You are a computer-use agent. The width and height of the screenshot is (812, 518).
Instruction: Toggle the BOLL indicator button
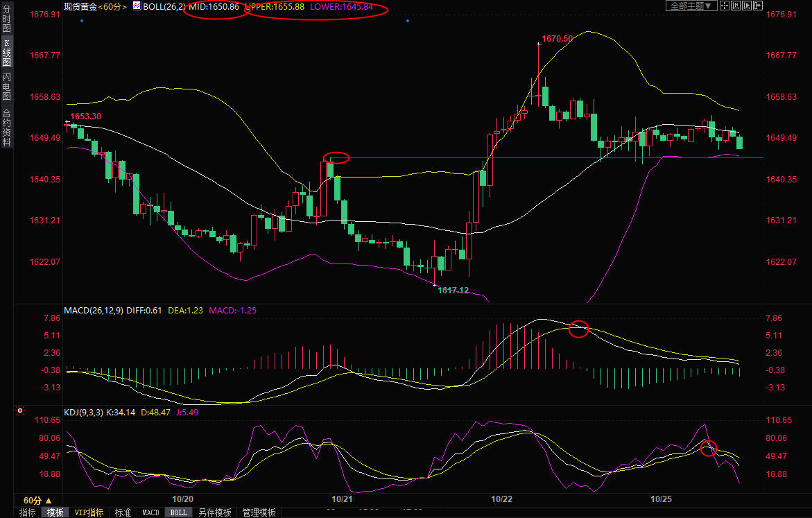coord(178,512)
